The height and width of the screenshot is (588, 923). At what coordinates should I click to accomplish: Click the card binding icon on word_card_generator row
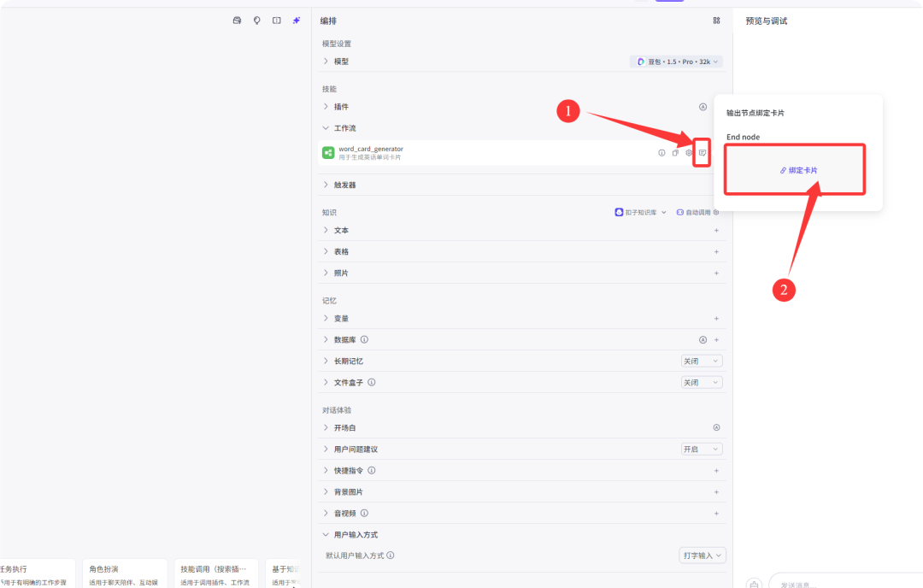702,153
